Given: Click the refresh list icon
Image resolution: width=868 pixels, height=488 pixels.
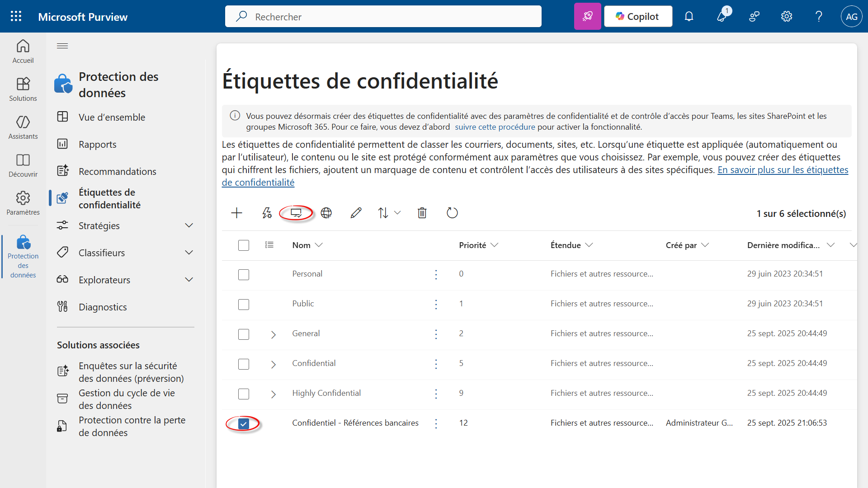Looking at the screenshot, I should point(452,213).
